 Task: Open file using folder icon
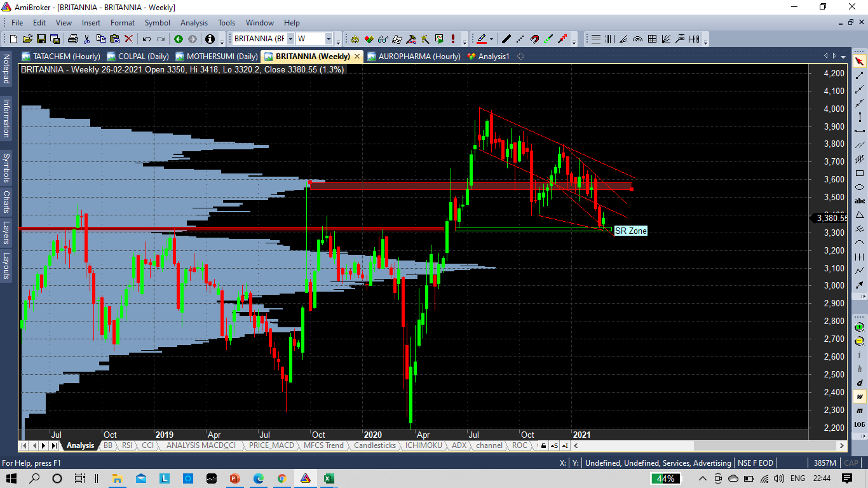(x=28, y=39)
